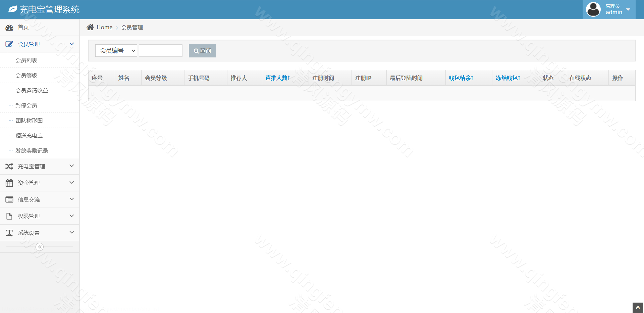Sort table by 直推人数 column
Screen dimensions: 644x313
click(x=277, y=78)
